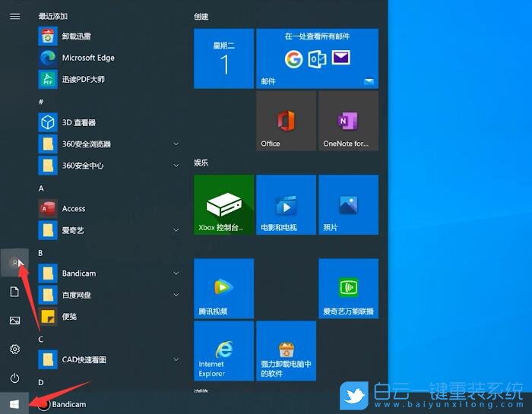Open 迅读PDF大师 app
Screen dimensions: 532x414
[x=109, y=79]
